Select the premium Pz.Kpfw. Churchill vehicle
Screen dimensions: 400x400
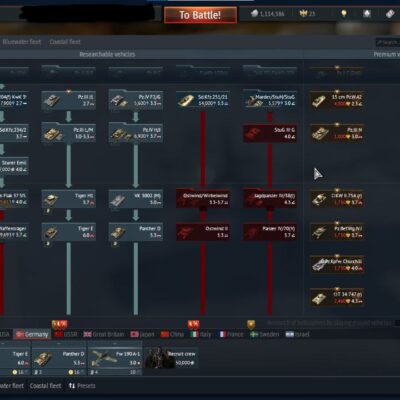click(337, 264)
